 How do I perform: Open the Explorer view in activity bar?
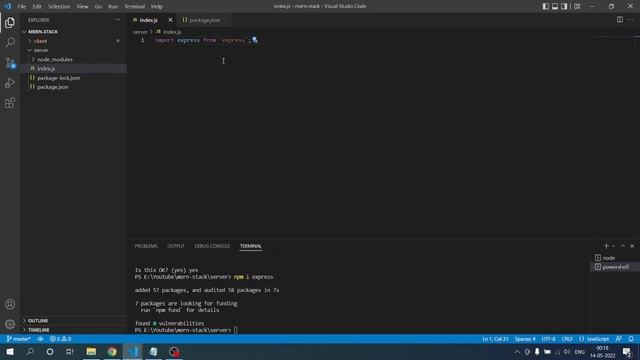[x=10, y=22]
